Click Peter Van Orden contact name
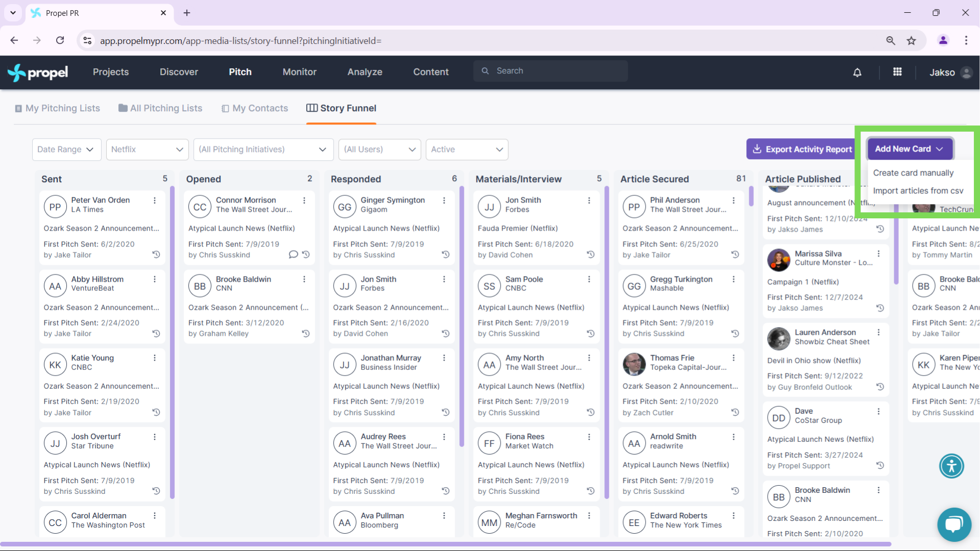 pyautogui.click(x=101, y=200)
